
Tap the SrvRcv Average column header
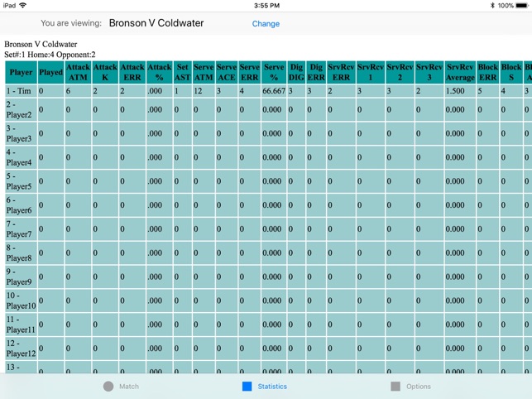pyautogui.click(x=460, y=72)
